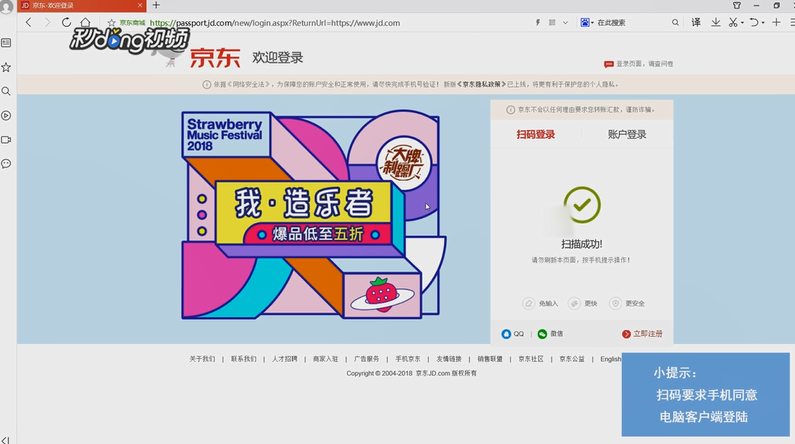795x444 pixels.
Task: Go back with the browser back arrow
Action: (29, 22)
